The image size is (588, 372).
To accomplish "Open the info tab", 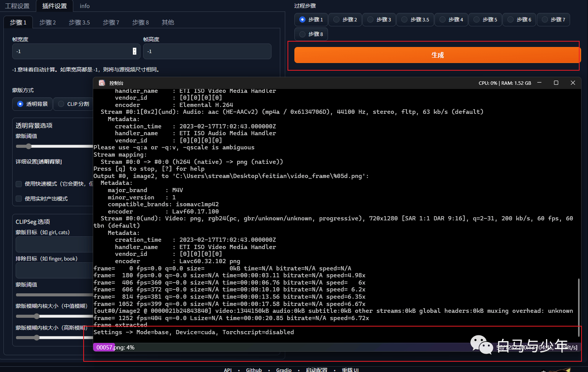I will pos(85,6).
